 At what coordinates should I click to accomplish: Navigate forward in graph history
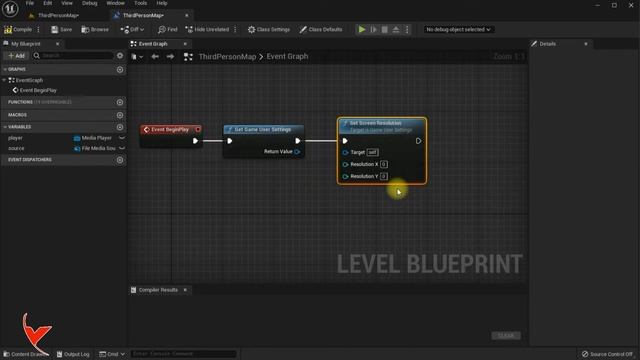(x=170, y=57)
